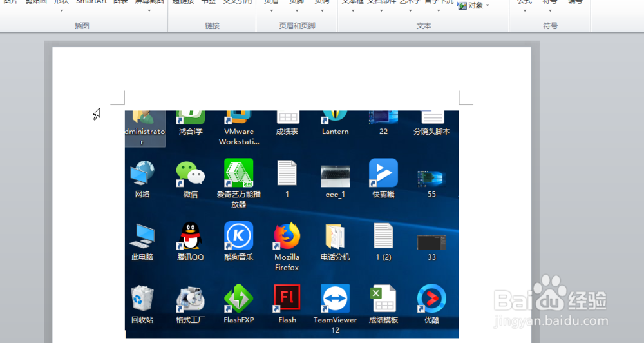Click the TeamViewer 12 icon in the picture

[335, 298]
